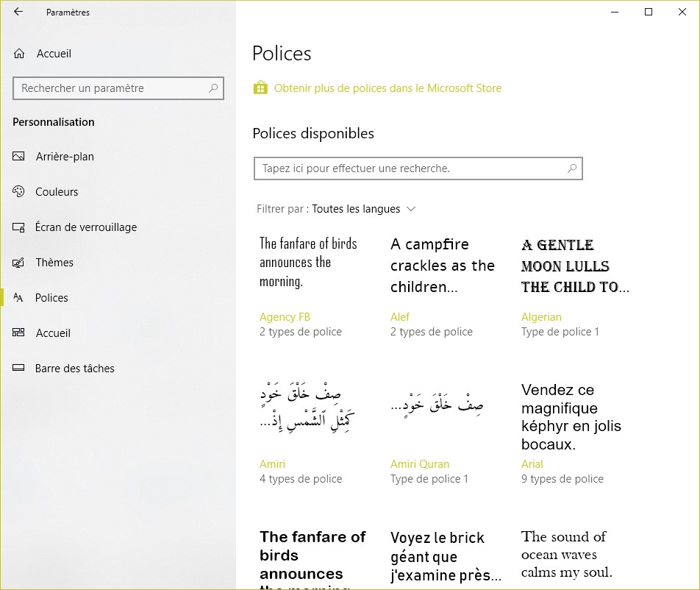Open the Accueil start menu settings
This screenshot has height=590, width=700.
click(53, 333)
